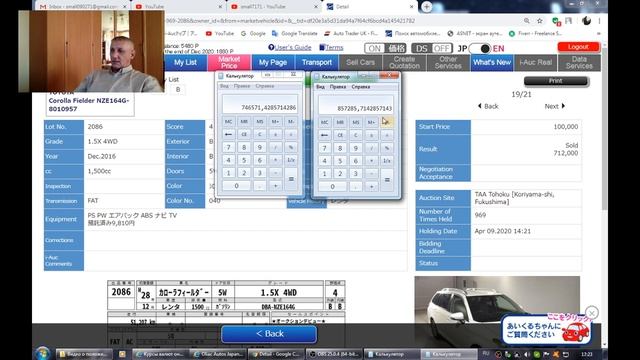Click the 1/x key in left calculator
640x360 pixels.
click(291, 160)
